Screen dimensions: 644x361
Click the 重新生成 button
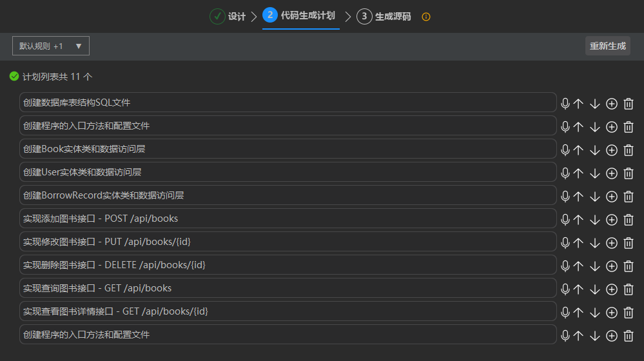(607, 46)
